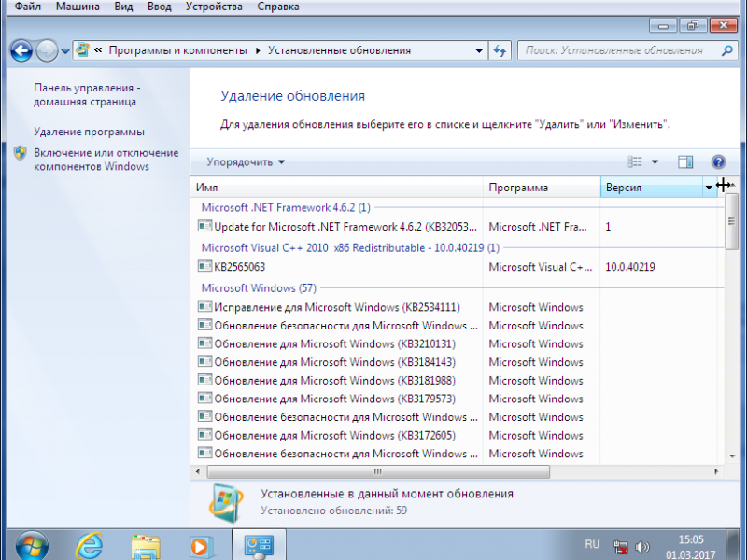Open the view mode dropdown arrow

tap(655, 162)
